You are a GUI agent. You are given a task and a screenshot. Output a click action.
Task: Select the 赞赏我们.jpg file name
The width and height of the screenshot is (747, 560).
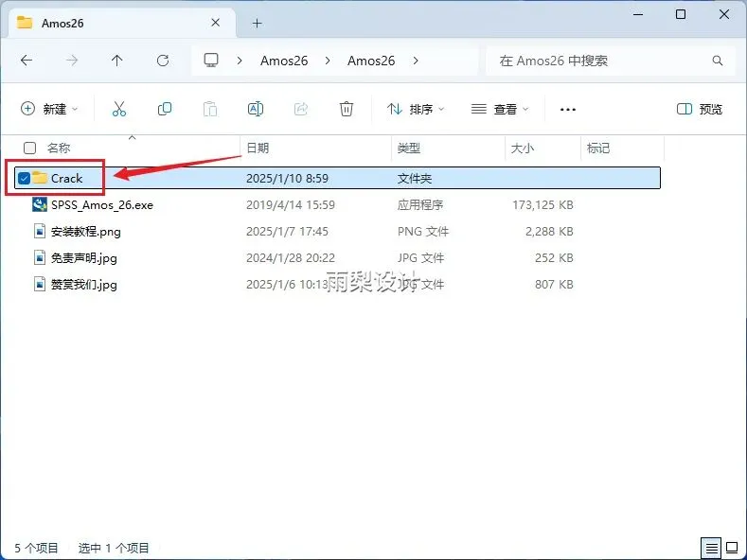[x=84, y=285]
